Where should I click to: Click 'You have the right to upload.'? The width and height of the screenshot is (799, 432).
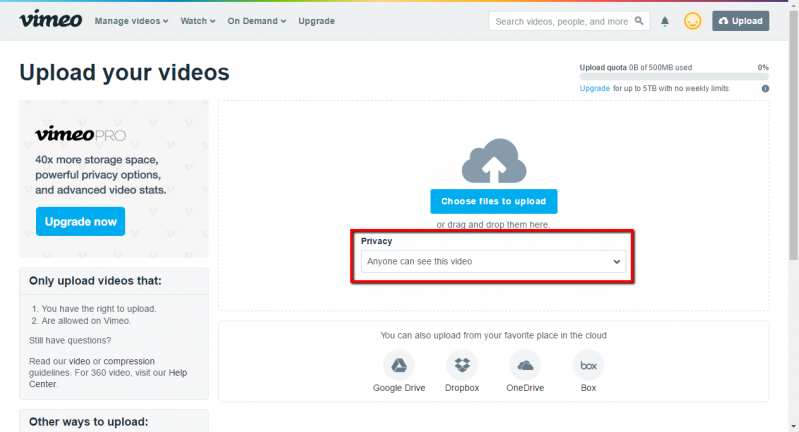(99, 309)
